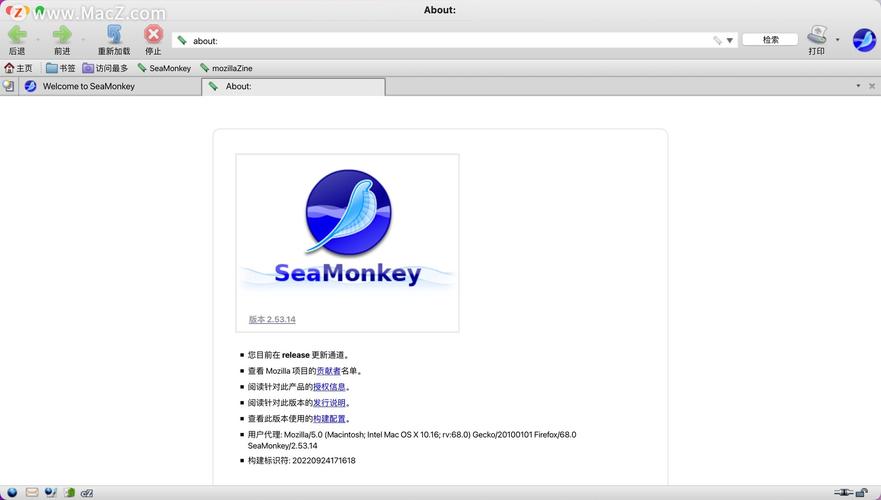Open the mozillaZine bookmark
881x500 pixels.
pyautogui.click(x=226, y=68)
